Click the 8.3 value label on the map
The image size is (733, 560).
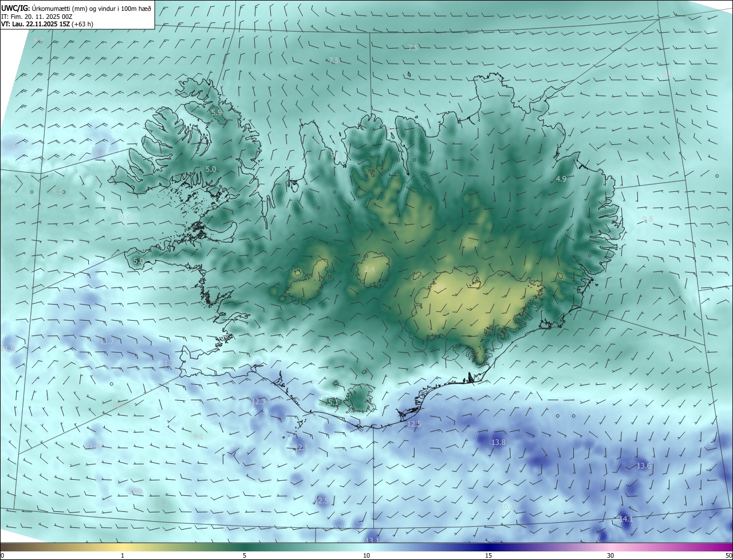click(x=163, y=503)
